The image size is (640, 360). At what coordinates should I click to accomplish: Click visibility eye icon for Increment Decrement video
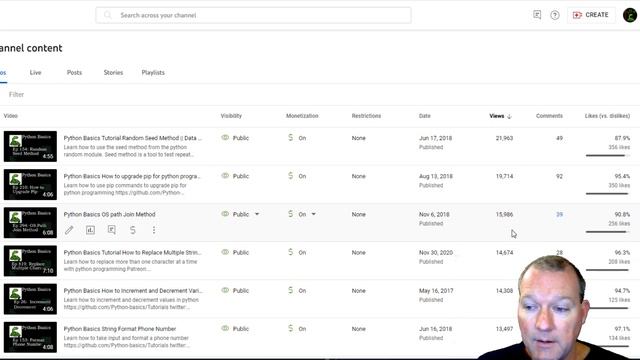point(225,290)
